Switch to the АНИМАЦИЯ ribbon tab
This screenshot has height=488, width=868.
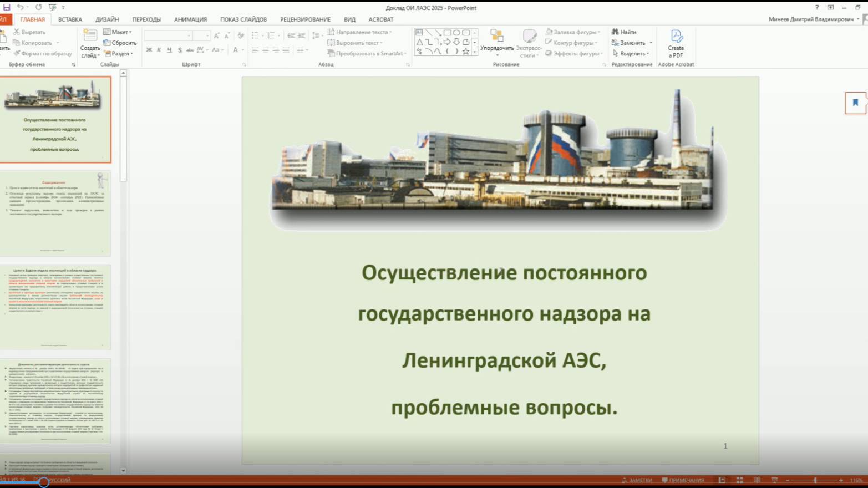(x=190, y=19)
